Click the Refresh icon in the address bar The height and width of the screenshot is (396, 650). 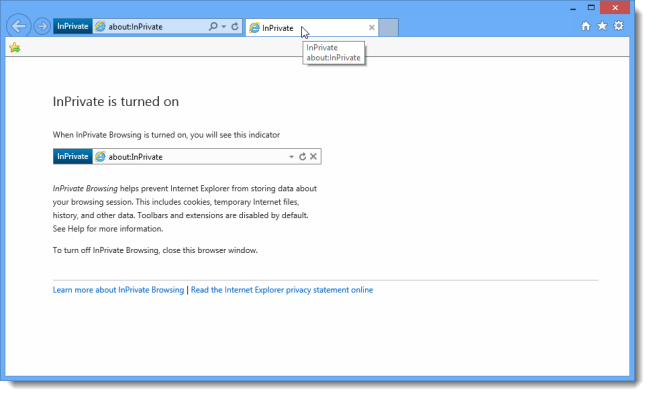point(235,27)
